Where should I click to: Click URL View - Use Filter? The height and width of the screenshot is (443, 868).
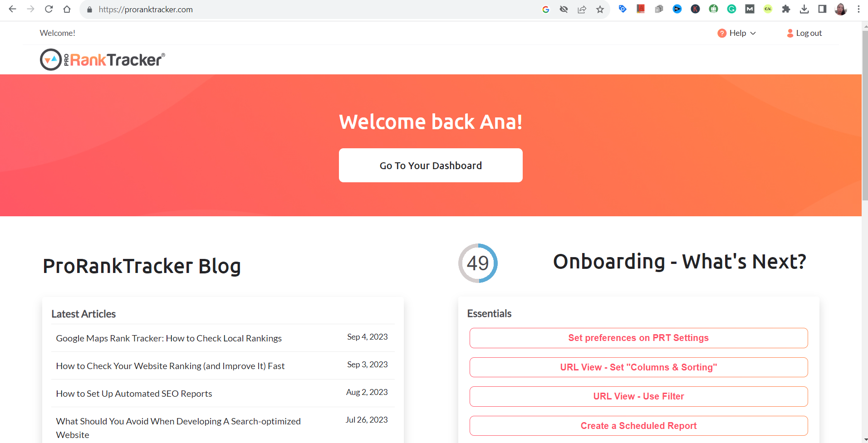coord(638,396)
